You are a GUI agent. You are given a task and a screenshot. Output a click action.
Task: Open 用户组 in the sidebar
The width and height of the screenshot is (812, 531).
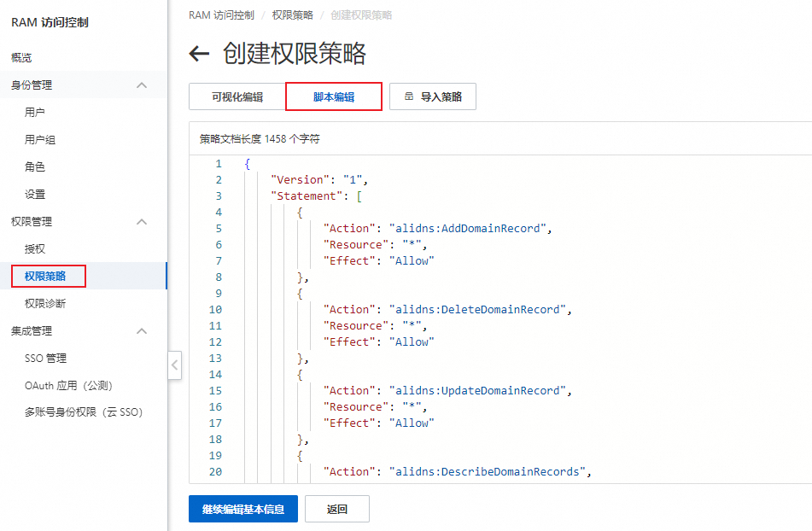[x=40, y=140]
